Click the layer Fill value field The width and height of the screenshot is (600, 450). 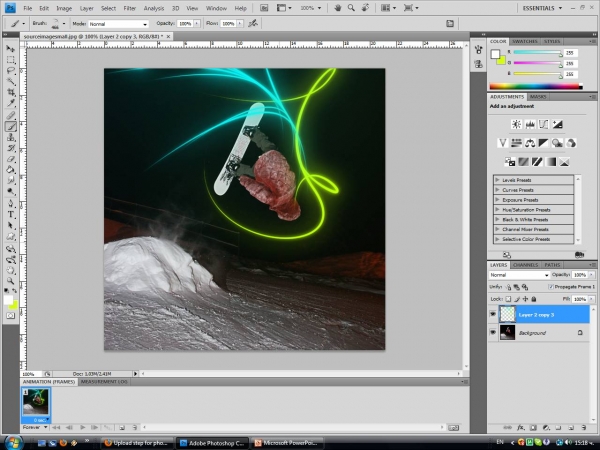(x=579, y=299)
